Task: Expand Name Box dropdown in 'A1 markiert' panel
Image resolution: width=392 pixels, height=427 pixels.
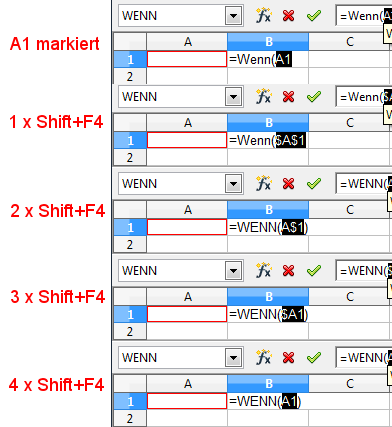Action: pos(233,16)
